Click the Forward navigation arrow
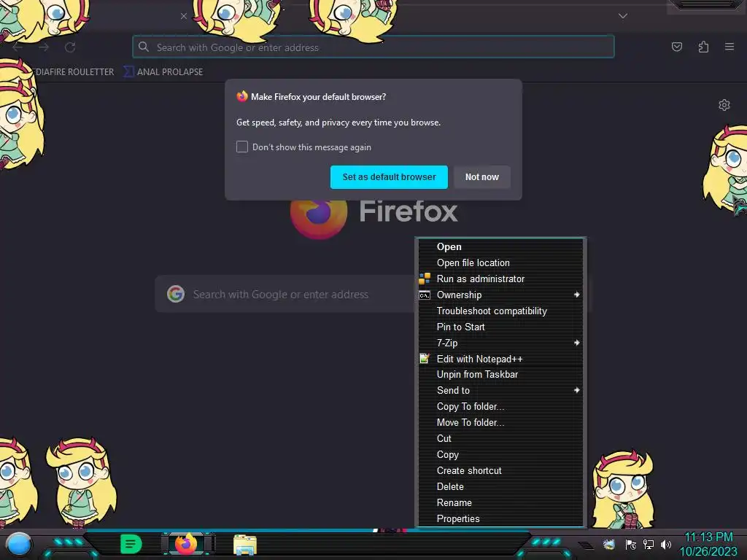Viewport: 747px width, 560px height. [x=44, y=47]
